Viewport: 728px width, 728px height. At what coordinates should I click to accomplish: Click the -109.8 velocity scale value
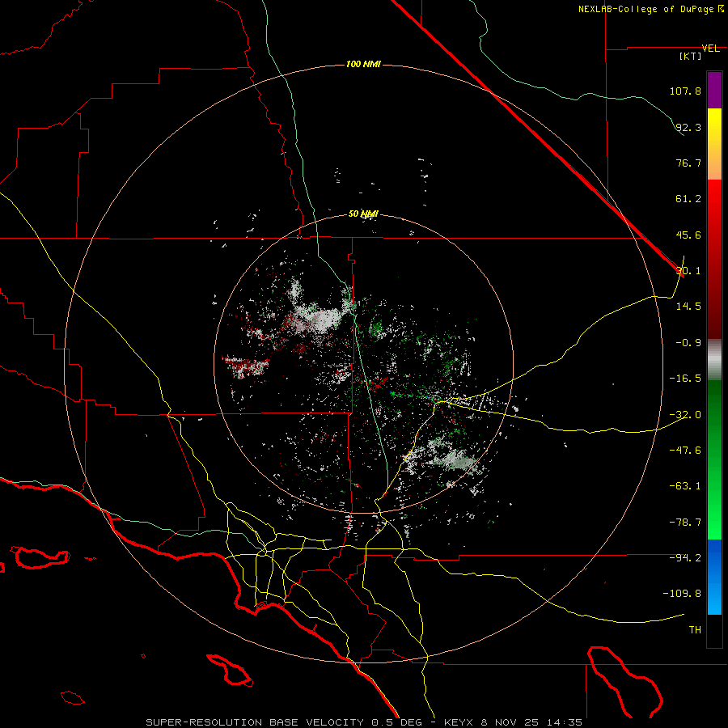[x=683, y=594]
